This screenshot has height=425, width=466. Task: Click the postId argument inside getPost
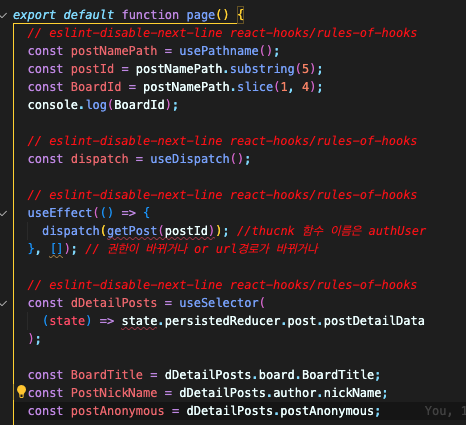(x=186, y=231)
